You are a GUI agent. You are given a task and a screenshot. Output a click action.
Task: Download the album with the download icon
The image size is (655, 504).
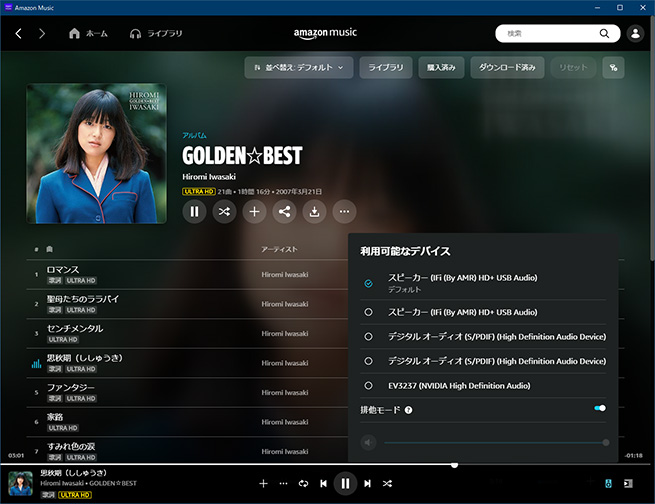315,212
